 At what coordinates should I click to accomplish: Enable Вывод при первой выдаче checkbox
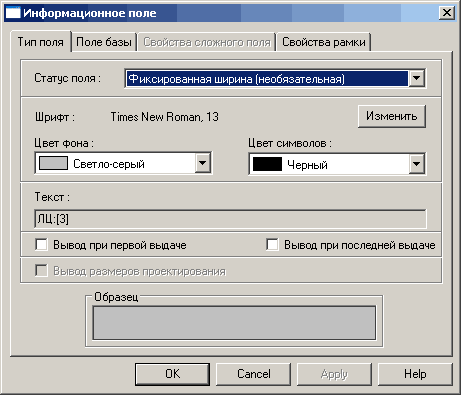click(41, 245)
